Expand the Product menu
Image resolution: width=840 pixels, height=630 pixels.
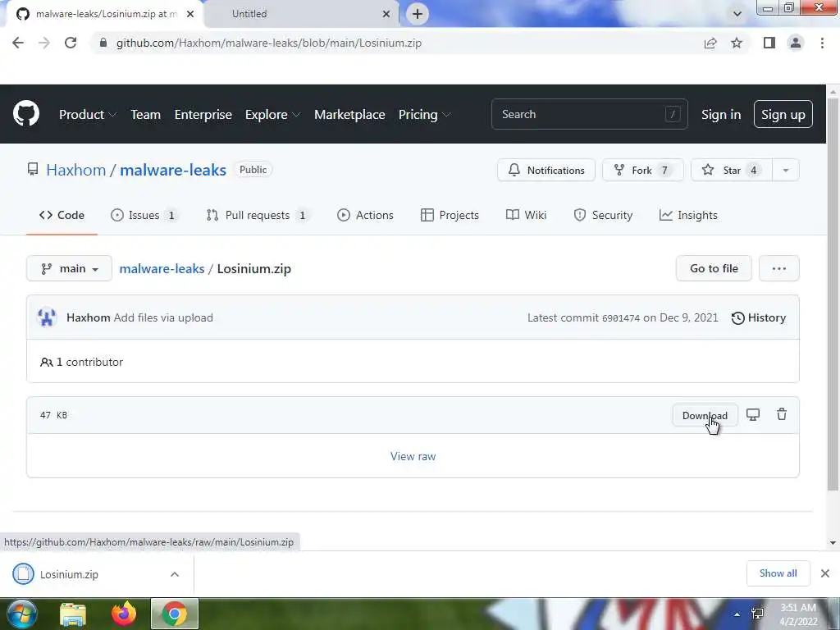87,115
